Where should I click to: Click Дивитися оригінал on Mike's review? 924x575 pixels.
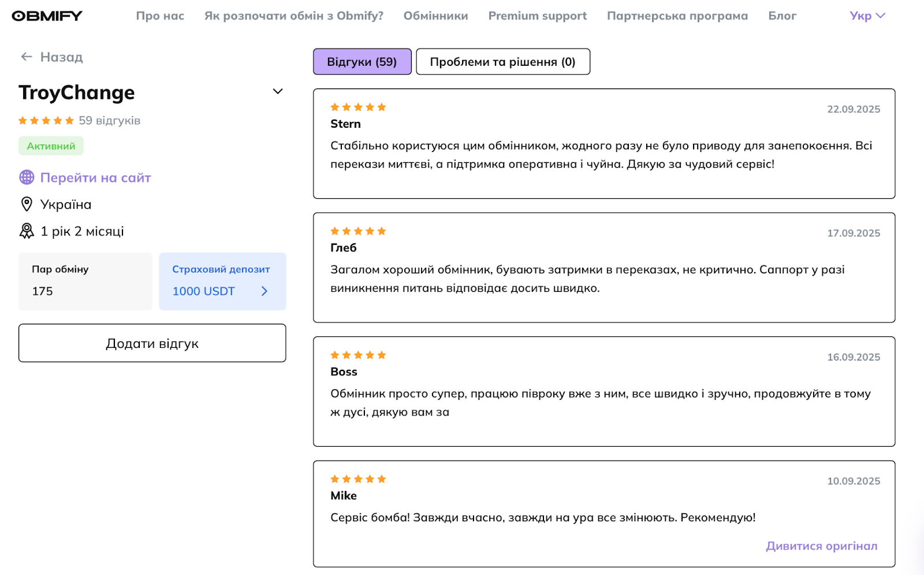click(x=821, y=546)
